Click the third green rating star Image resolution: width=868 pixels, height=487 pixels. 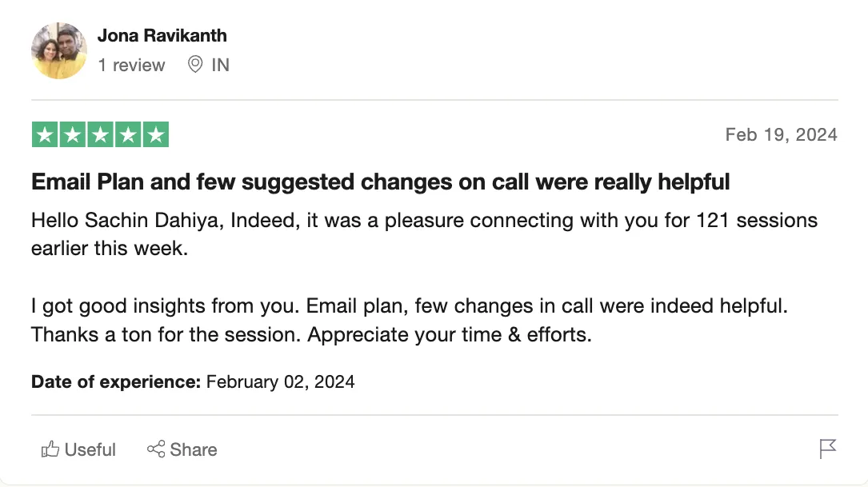(100, 135)
